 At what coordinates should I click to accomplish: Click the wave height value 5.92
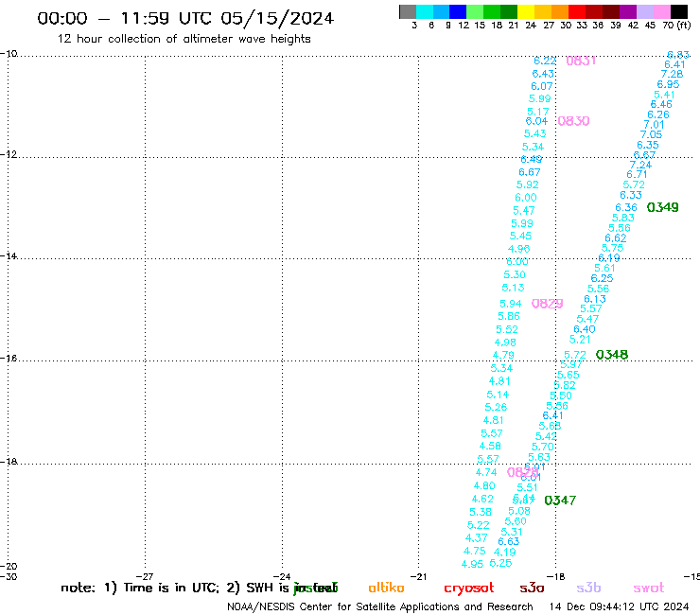[528, 184]
